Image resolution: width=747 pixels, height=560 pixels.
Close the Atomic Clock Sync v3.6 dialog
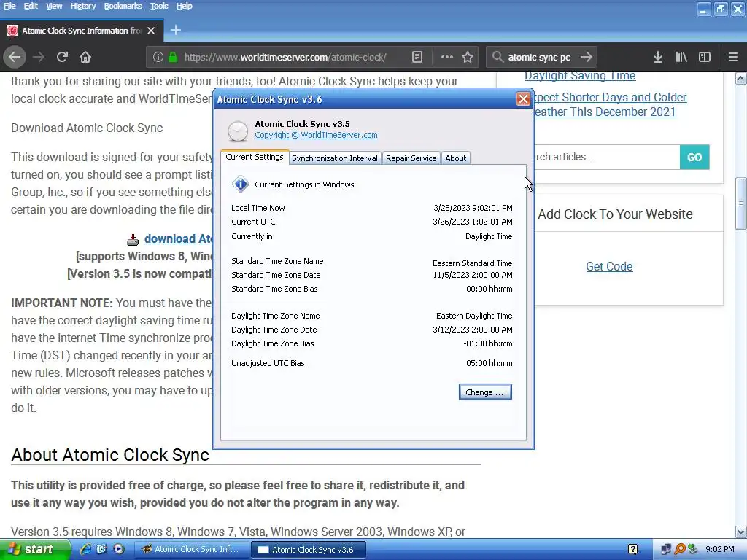coord(523,98)
